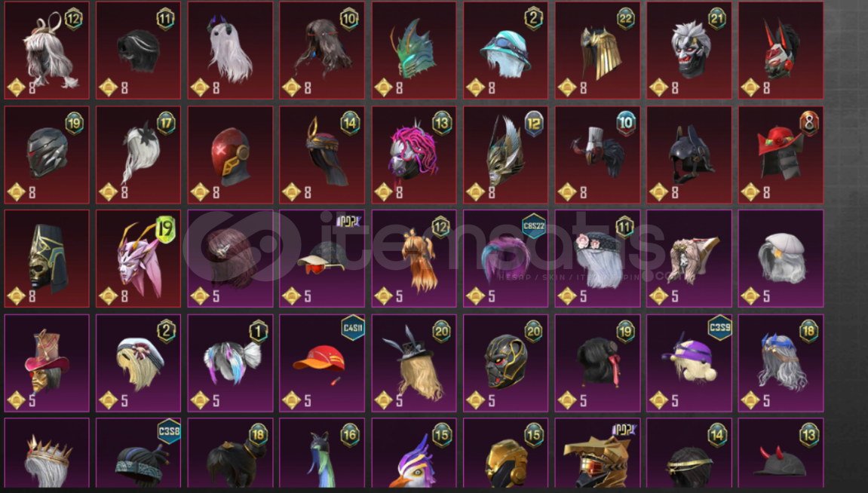
Task: Click the red round helmet with X mark
Action: click(x=230, y=155)
